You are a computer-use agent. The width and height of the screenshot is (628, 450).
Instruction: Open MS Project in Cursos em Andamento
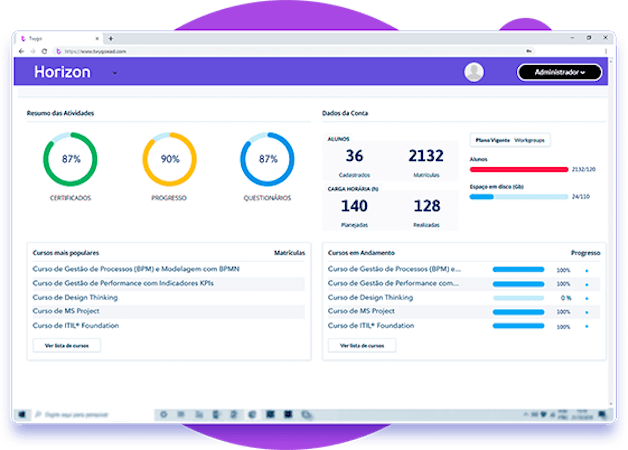pos(361,311)
